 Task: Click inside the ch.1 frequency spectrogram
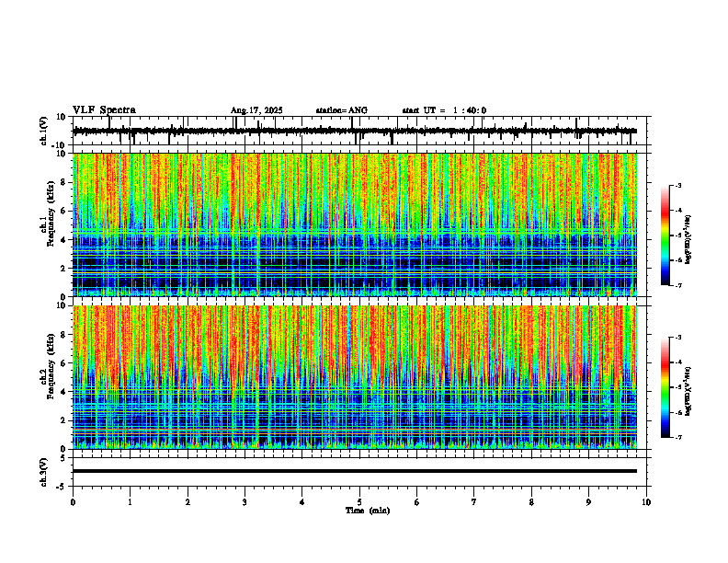[x=355, y=224]
